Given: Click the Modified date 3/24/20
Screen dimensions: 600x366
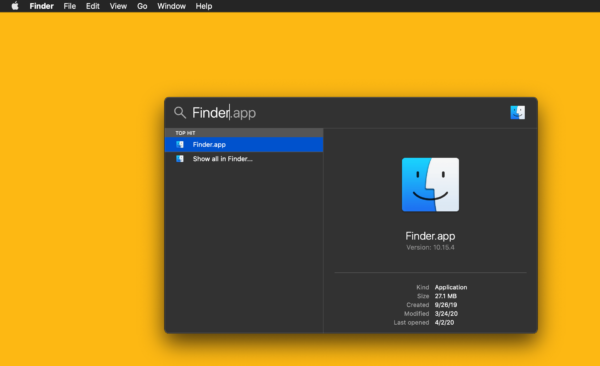Looking at the screenshot, I should point(446,314).
